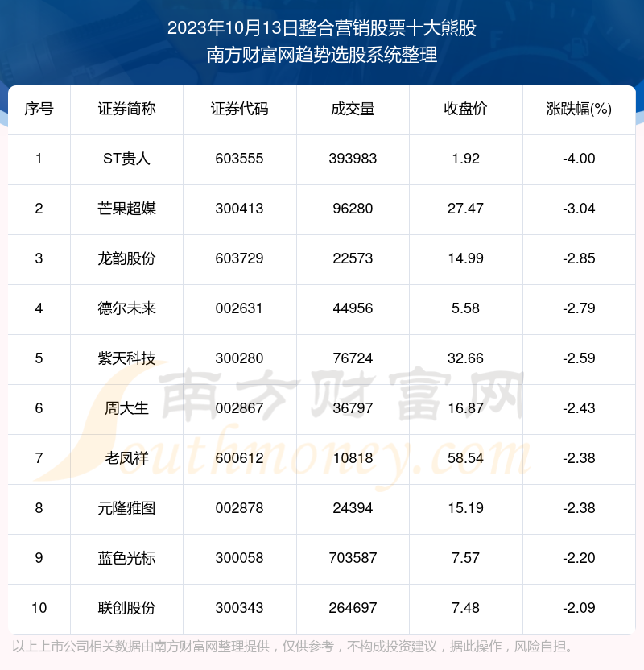The height and width of the screenshot is (670, 644).
Task: Select the 龙韵股份 stock name
Action: tap(127, 258)
